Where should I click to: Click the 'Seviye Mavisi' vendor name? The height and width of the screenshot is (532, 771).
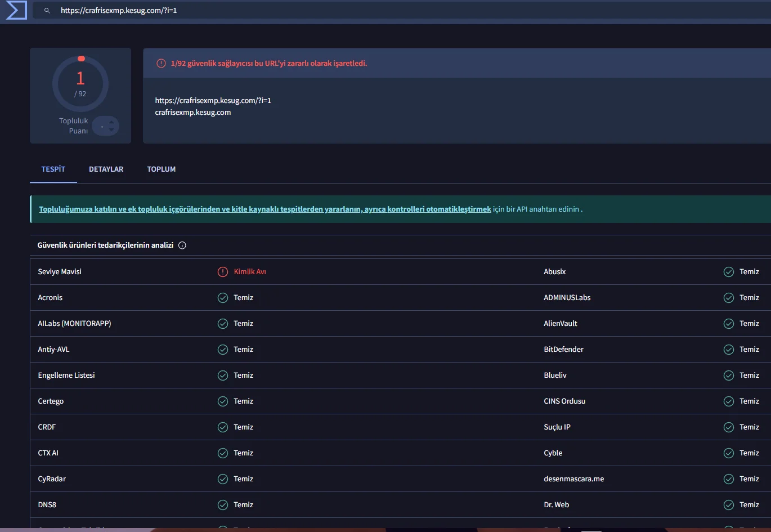pos(60,272)
